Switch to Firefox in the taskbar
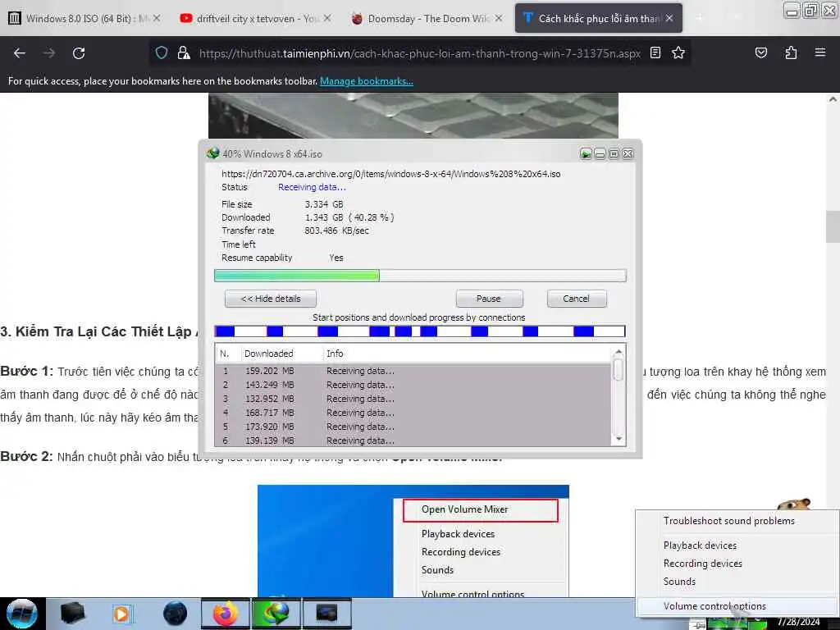 coord(226,614)
